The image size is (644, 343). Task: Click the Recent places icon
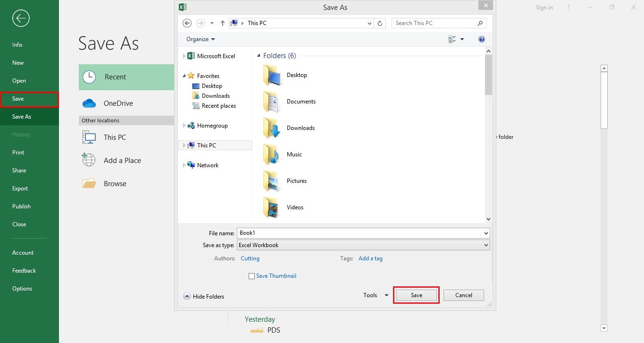click(195, 105)
